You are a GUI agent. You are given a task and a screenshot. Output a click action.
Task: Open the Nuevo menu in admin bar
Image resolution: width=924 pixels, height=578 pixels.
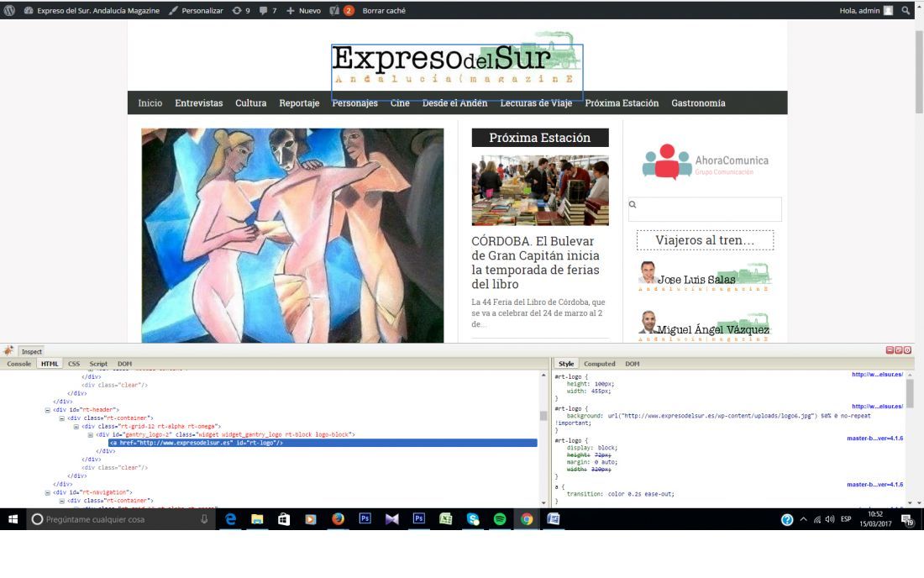[303, 11]
